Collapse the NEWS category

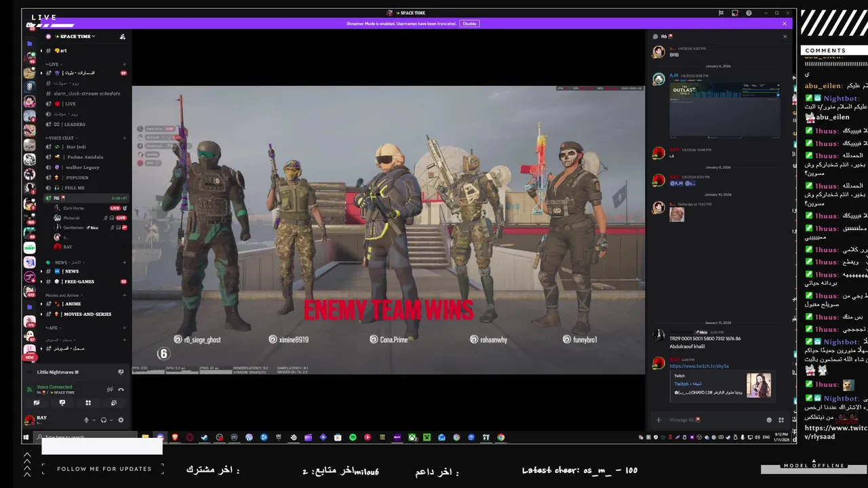(64, 262)
